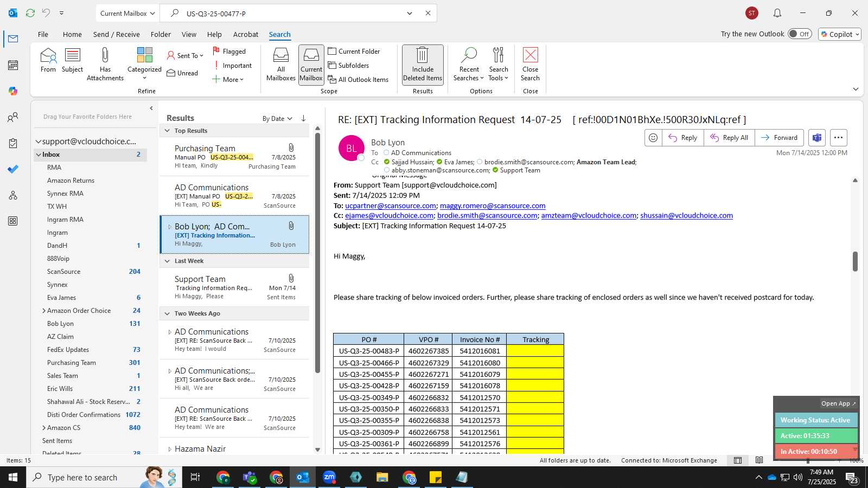Screen dimensions: 868x488
Task: Open the File tab
Action: click(43, 34)
